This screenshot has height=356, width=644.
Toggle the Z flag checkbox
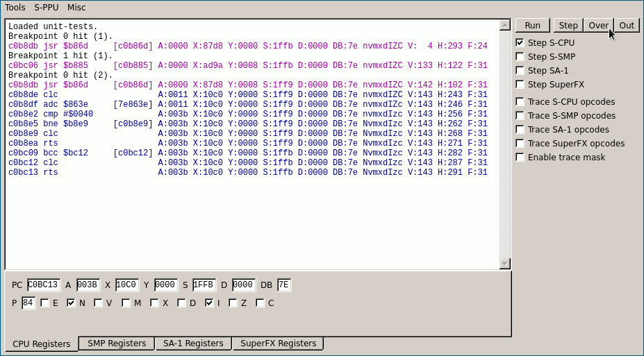coord(233,303)
